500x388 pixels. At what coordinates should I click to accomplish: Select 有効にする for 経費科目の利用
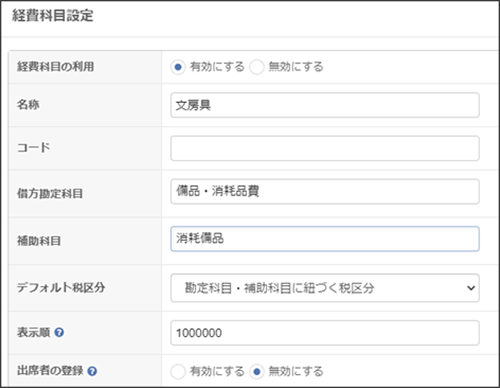pos(178,67)
